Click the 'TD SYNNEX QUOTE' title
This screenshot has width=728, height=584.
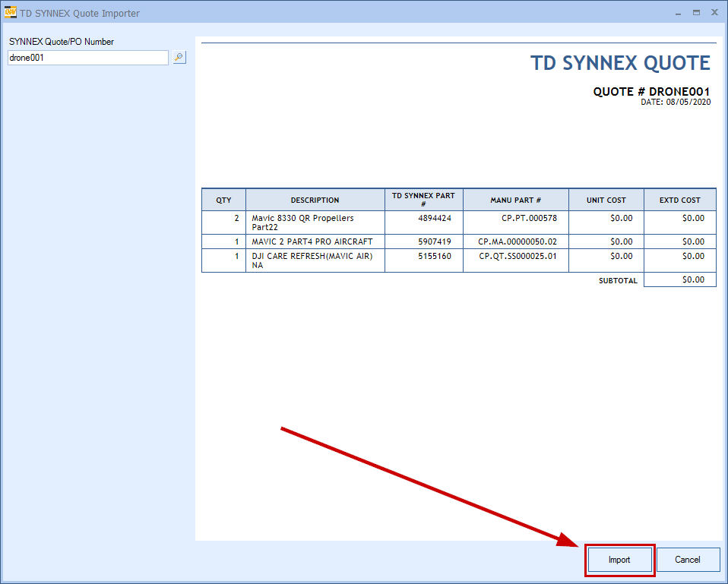coord(620,63)
